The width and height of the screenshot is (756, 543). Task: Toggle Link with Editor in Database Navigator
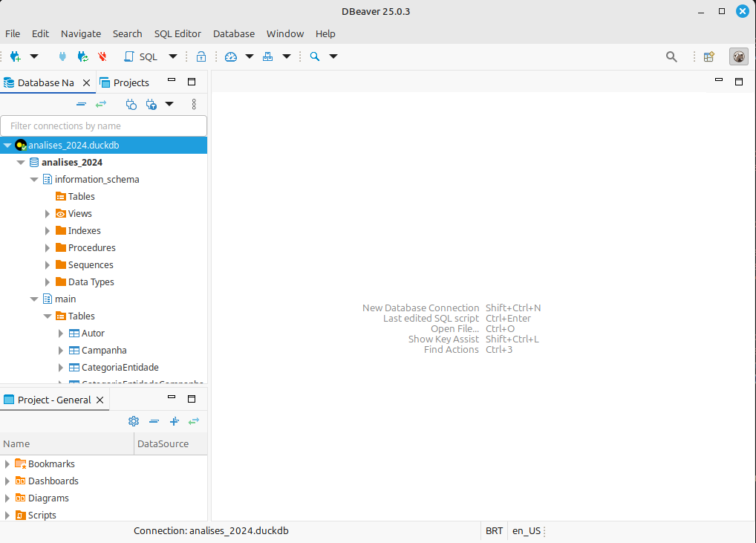coord(101,104)
